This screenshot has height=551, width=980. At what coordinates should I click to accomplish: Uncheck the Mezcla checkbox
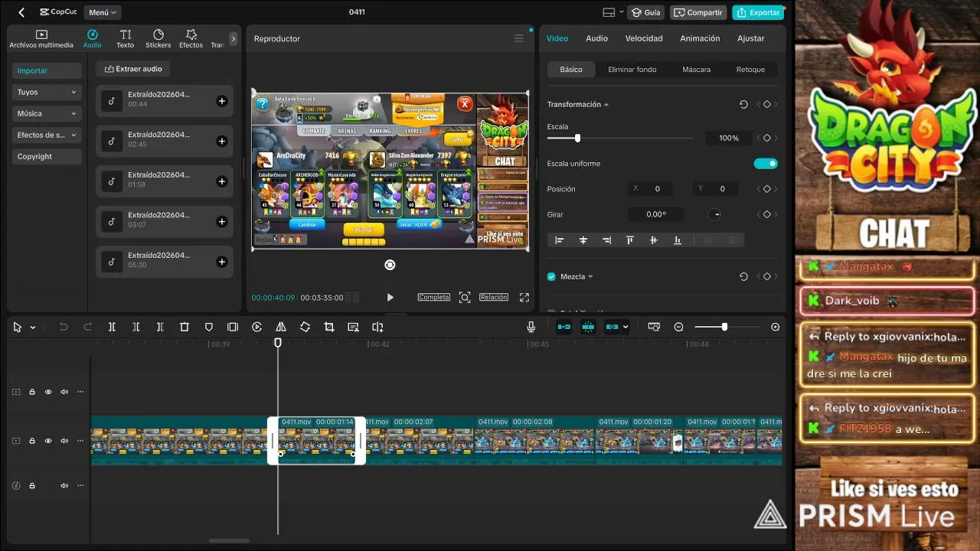pos(551,276)
